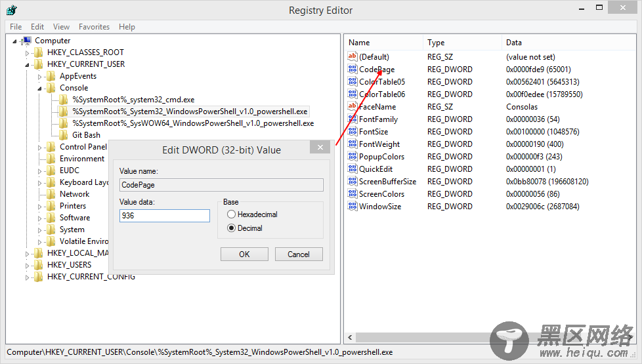Click the Value name field showing CodePage
Screen dimensions: 642x364
click(x=221, y=185)
